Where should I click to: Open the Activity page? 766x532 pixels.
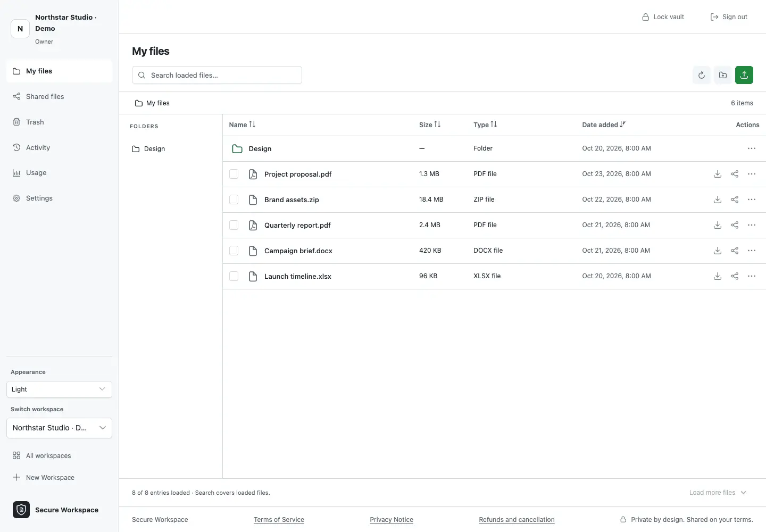pyautogui.click(x=59, y=147)
